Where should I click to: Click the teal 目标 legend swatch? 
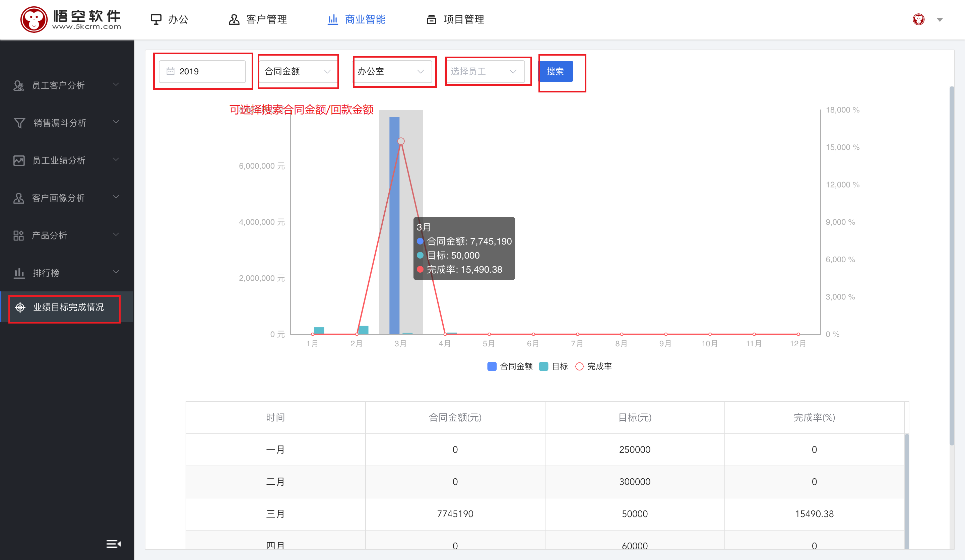click(x=543, y=366)
